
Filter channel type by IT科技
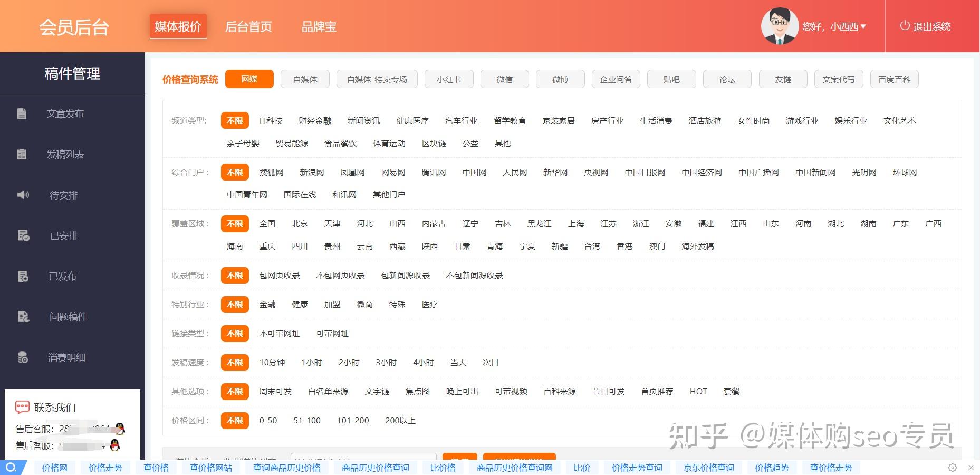pos(271,120)
